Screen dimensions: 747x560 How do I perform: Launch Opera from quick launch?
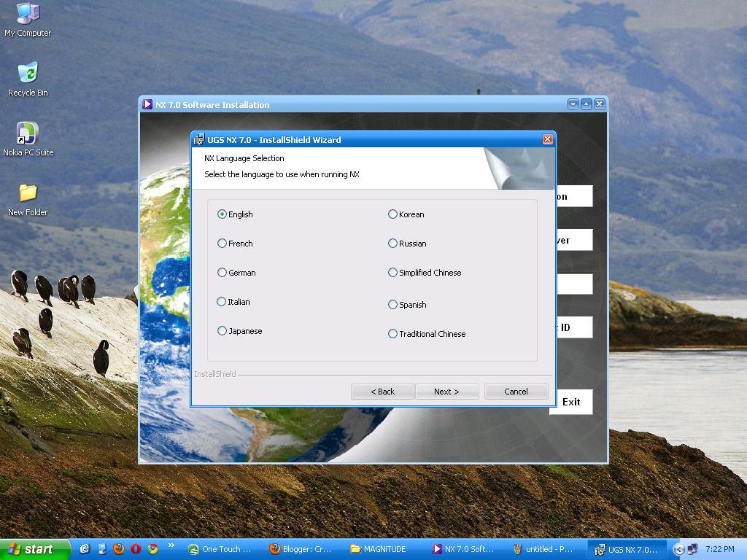tap(136, 549)
